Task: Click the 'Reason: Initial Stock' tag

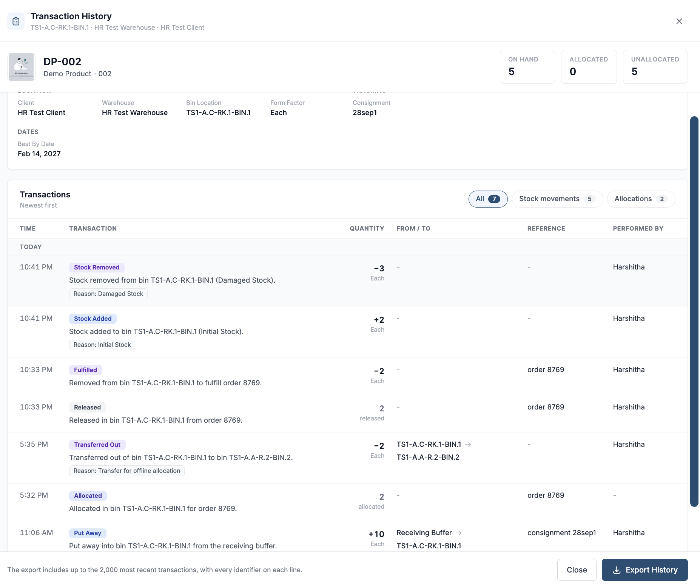Action: tap(102, 345)
